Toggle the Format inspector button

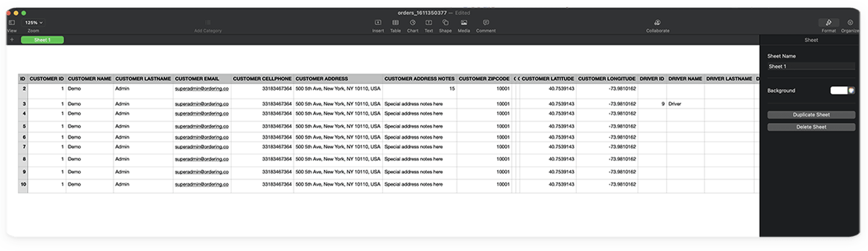pos(829,23)
